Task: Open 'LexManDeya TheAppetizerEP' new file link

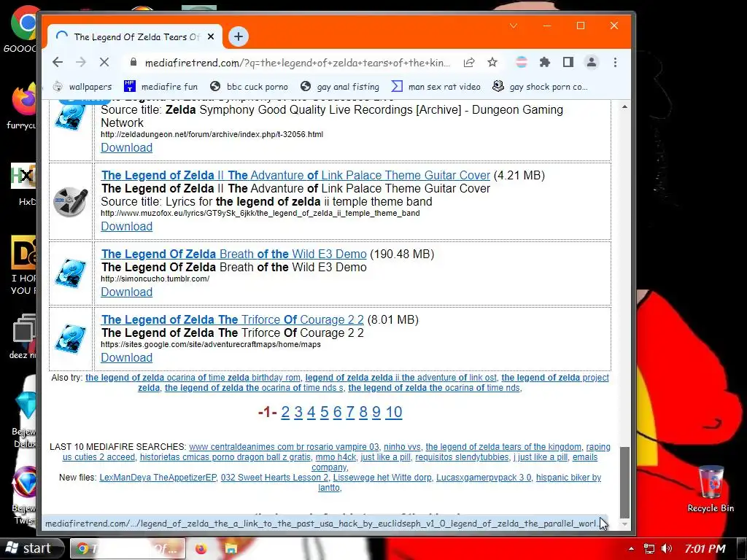Action: click(x=158, y=478)
